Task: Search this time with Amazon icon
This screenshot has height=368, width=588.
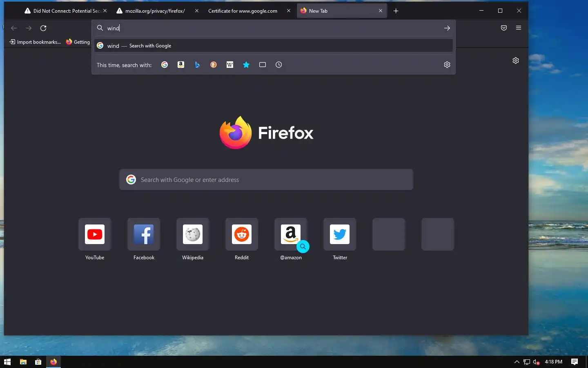Action: pyautogui.click(x=181, y=65)
